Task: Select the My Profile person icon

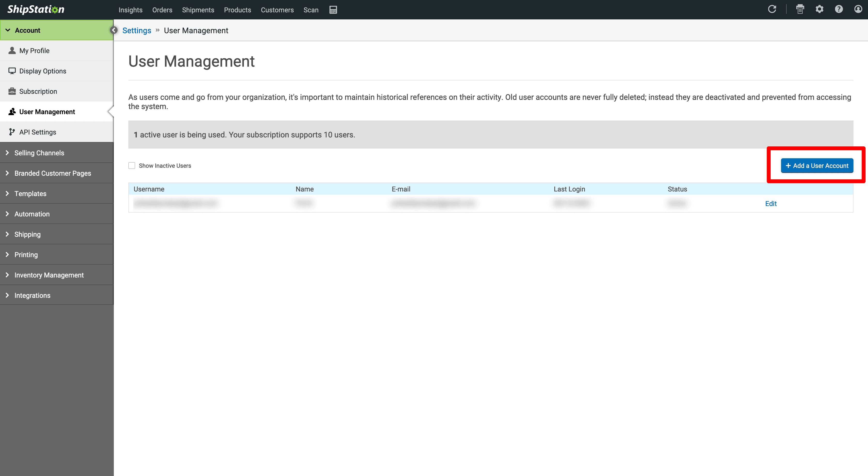Action: pyautogui.click(x=12, y=50)
